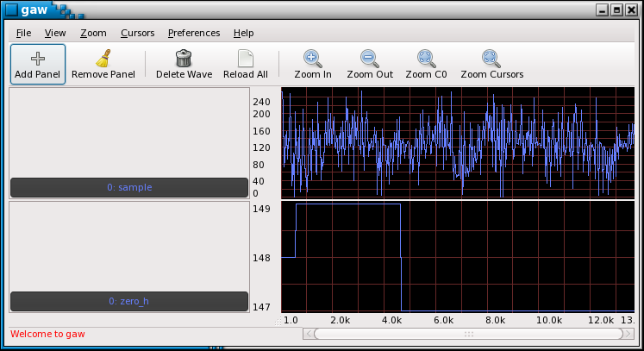644x351 pixels.
Task: Click the horizontal scrollbar thumb
Action: click(x=467, y=334)
